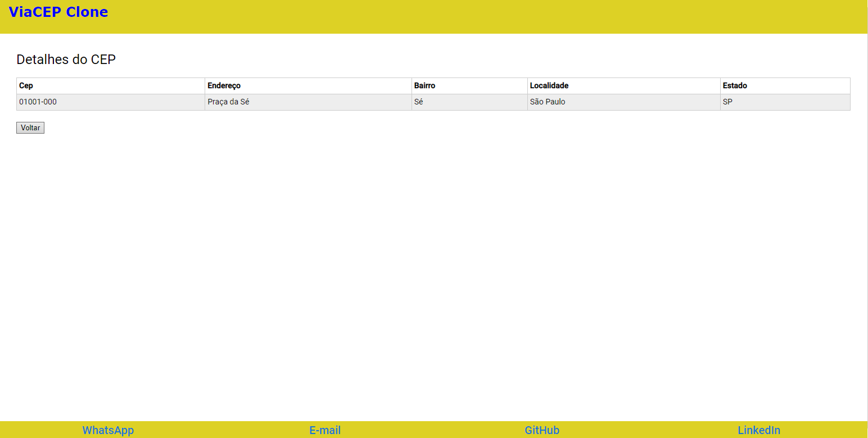
Task: Click the Sé bairro cell
Action: coord(418,102)
